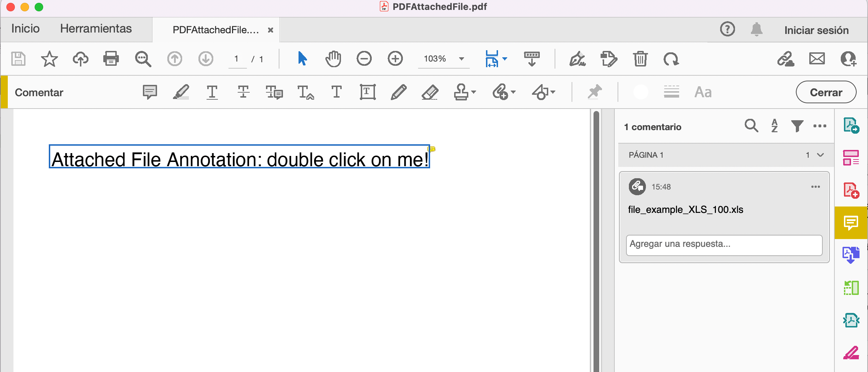Open the Create PDF sidebar tool
The height and width of the screenshot is (372, 868).
pyautogui.click(x=851, y=190)
